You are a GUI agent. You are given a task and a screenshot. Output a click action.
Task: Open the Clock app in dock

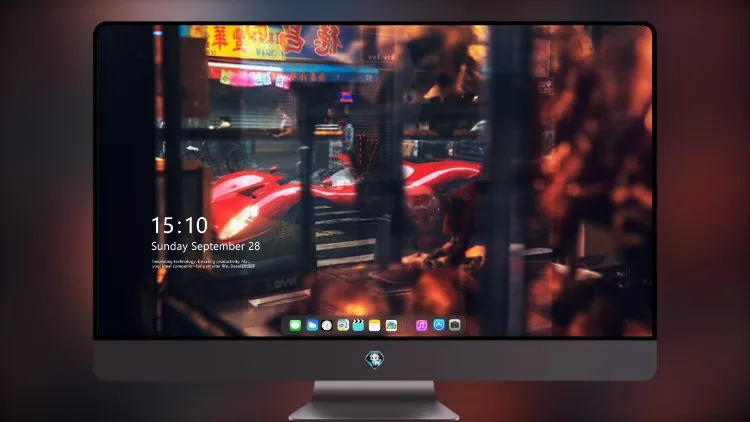[327, 325]
